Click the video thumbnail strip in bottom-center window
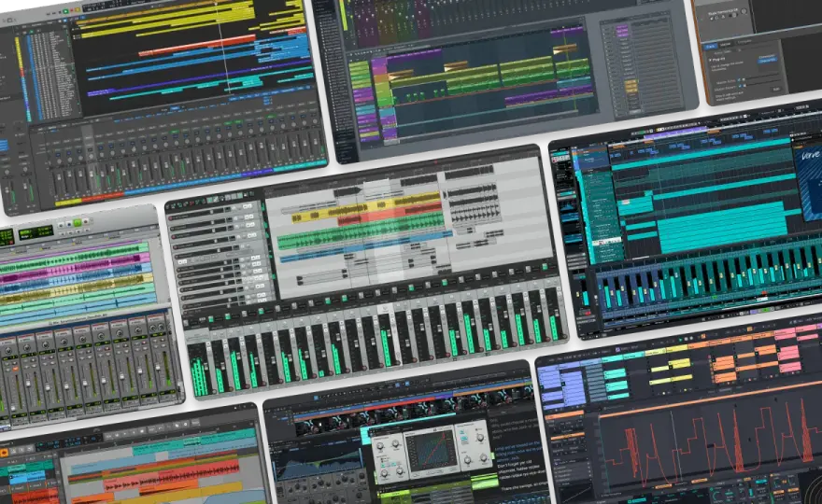The height and width of the screenshot is (504, 822). [x=414, y=412]
